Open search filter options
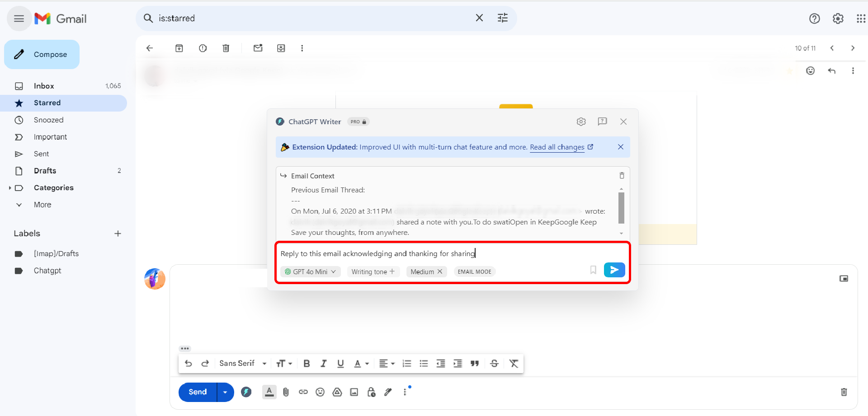Image resolution: width=868 pixels, height=416 pixels. point(503,18)
